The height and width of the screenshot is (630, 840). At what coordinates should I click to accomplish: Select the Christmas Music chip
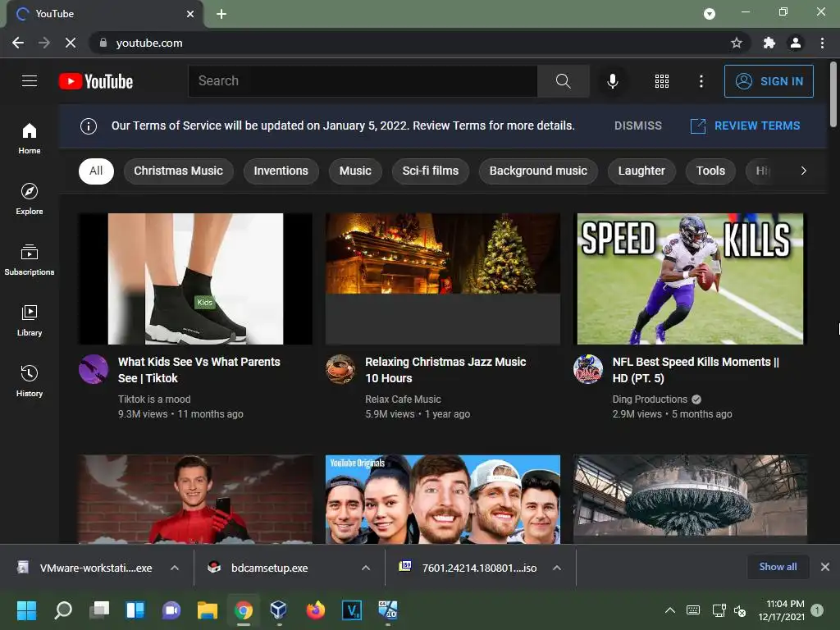[178, 171]
